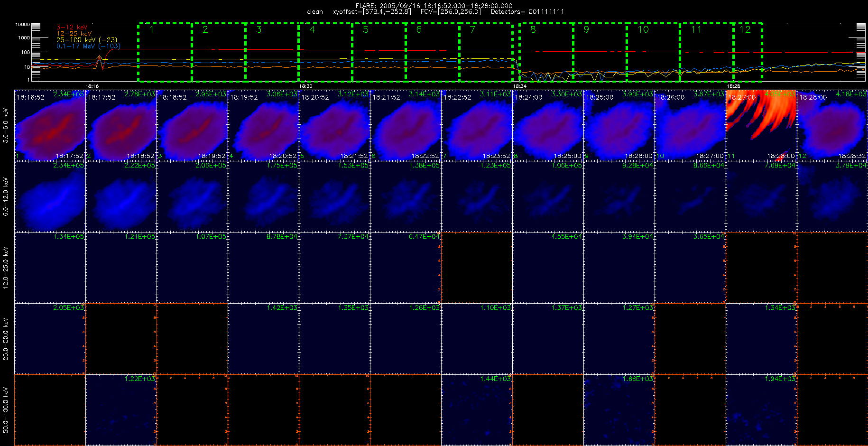The height and width of the screenshot is (446, 868).
Task: Open the 3.0-6.0 keV image starting 18:22:52
Action: point(477,125)
